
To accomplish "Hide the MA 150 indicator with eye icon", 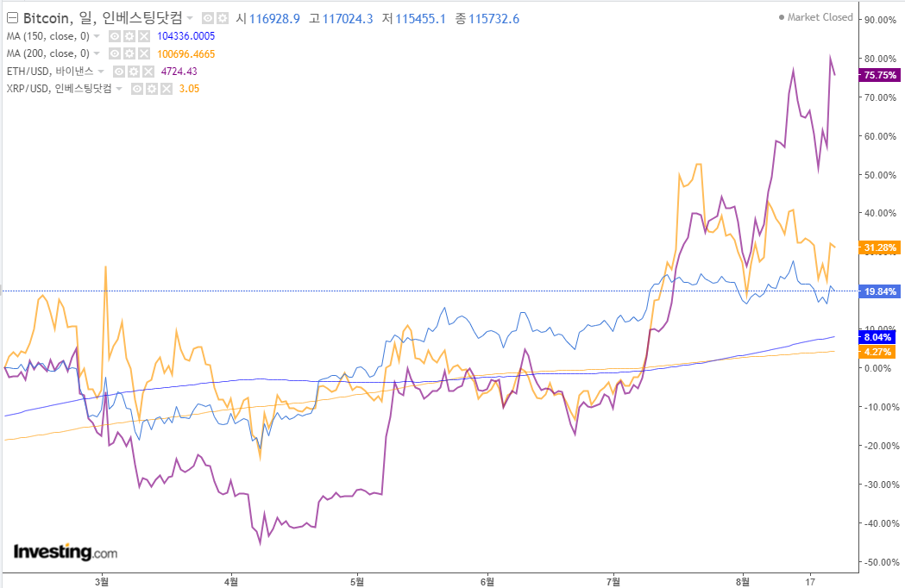I will coord(115,36).
